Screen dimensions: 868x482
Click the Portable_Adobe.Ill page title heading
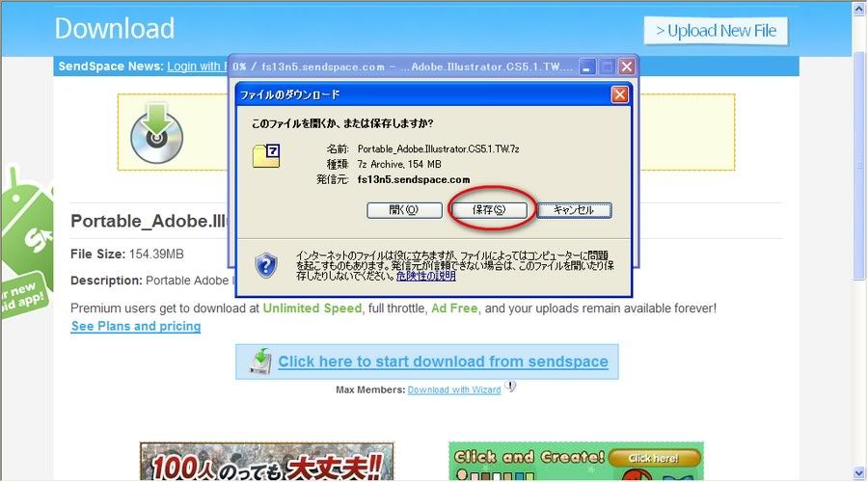(x=149, y=221)
